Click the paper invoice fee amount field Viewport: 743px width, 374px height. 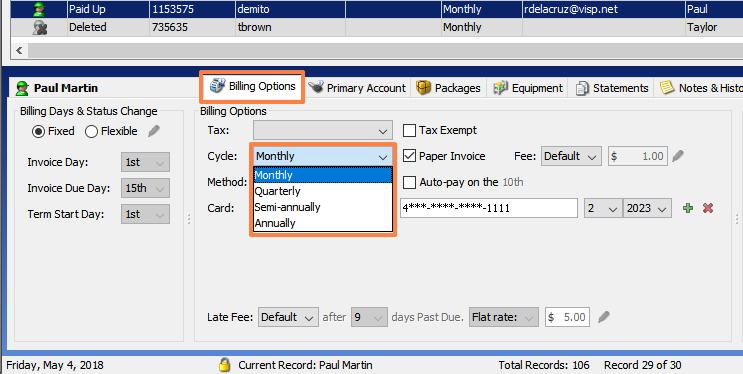pos(638,156)
